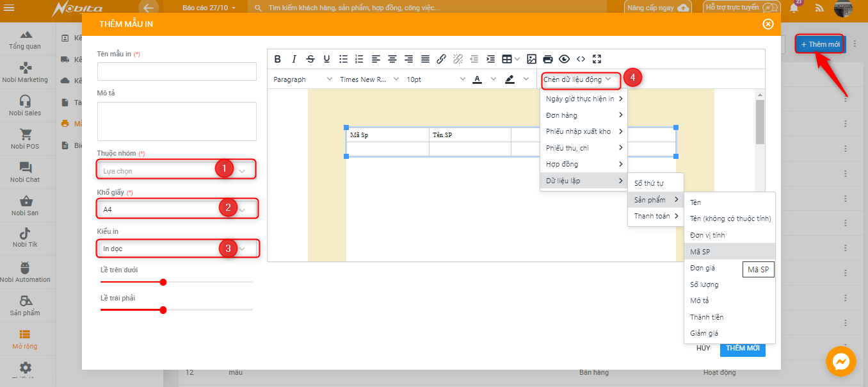Insert a bulleted list

[343, 59]
